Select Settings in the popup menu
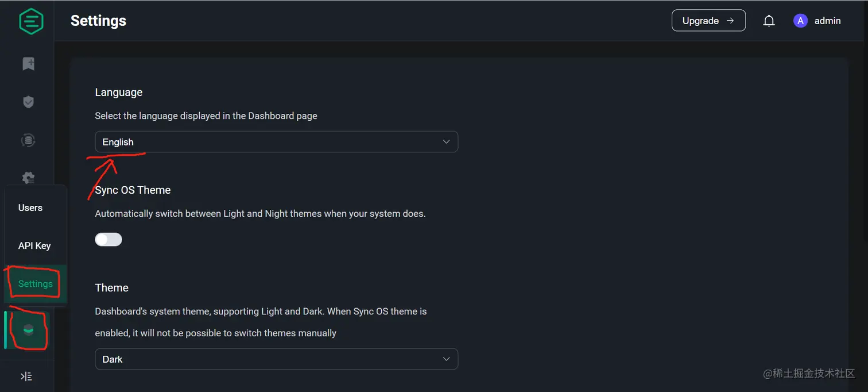 [36, 283]
